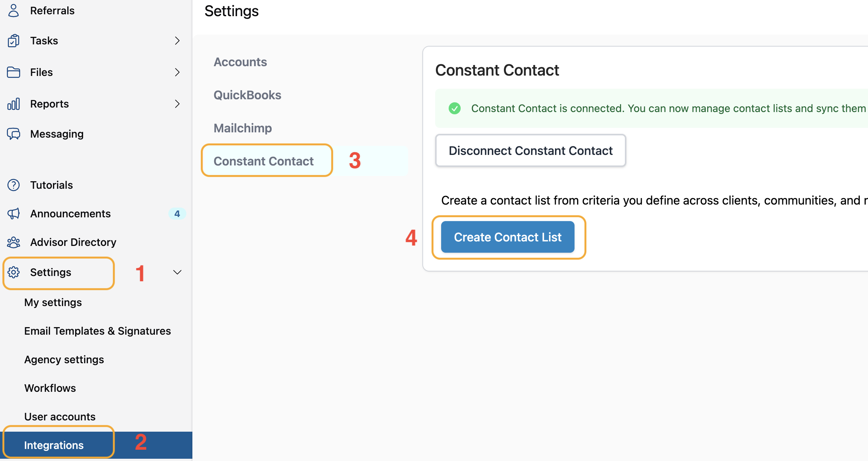Image resolution: width=868 pixels, height=461 pixels.
Task: Expand the Reports submenu chevron
Action: [177, 104]
